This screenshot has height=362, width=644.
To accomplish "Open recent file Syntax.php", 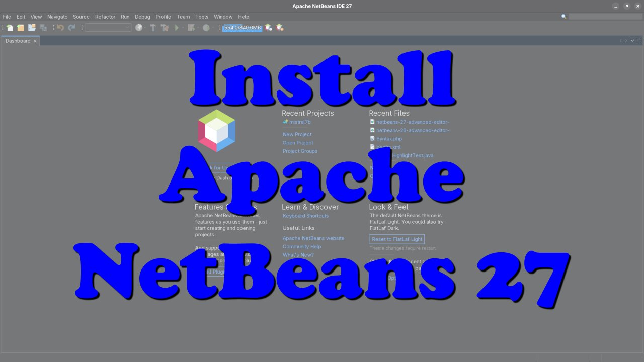I will coord(389,139).
